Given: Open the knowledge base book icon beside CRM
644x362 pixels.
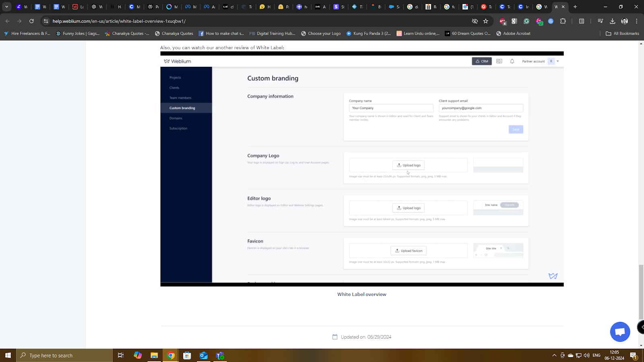Looking at the screenshot, I should point(499,61).
